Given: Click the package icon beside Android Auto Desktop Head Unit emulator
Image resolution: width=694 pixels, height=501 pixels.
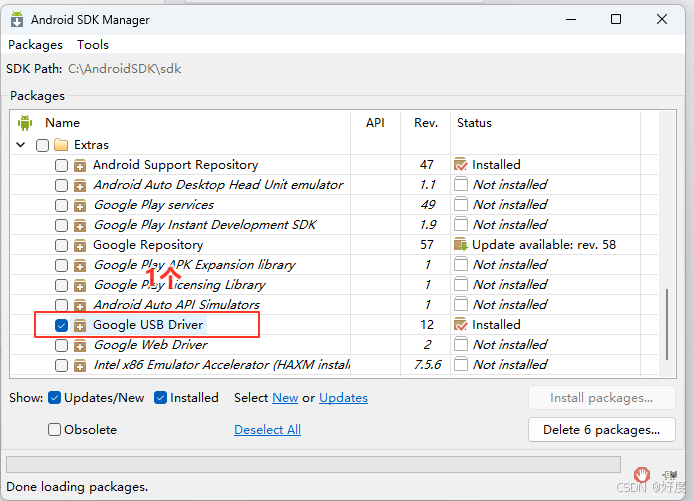Looking at the screenshot, I should [80, 185].
